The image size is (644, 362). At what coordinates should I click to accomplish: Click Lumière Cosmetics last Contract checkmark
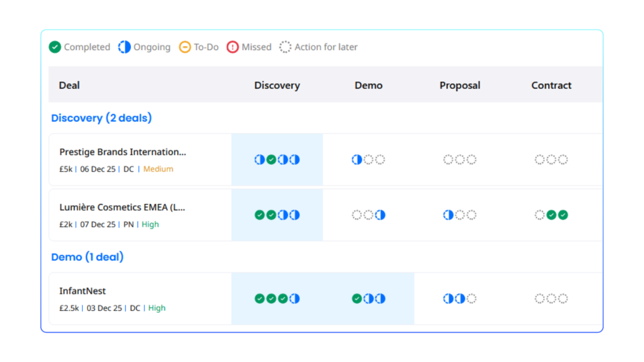563,215
